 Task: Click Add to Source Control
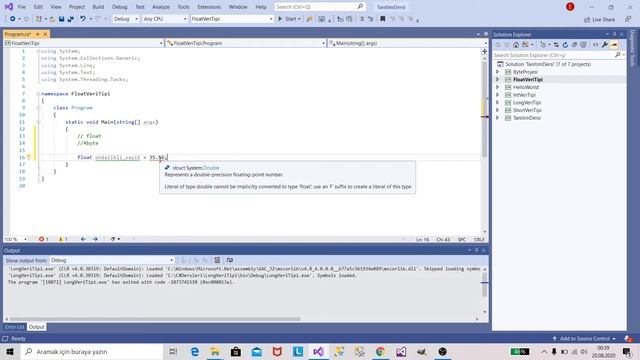coord(585,338)
